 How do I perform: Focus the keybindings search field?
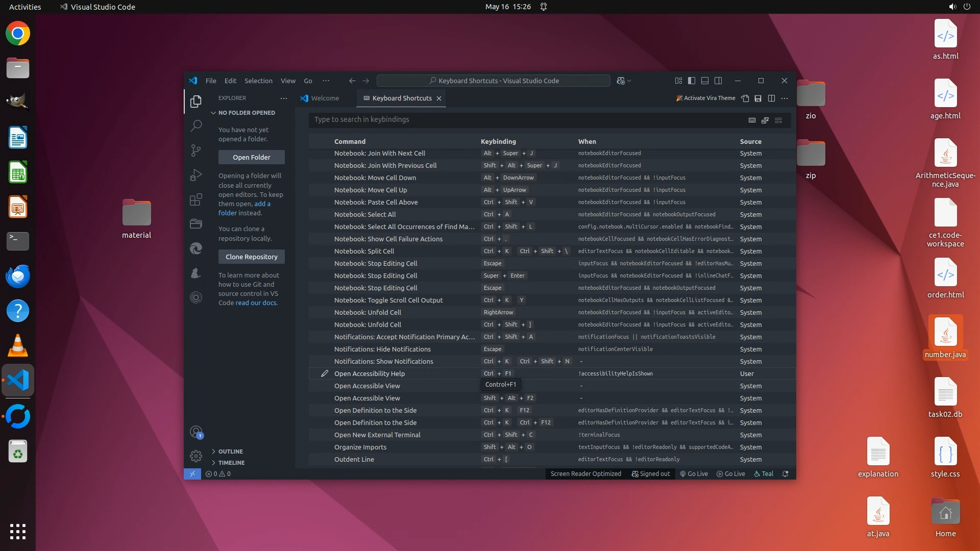tap(526, 120)
